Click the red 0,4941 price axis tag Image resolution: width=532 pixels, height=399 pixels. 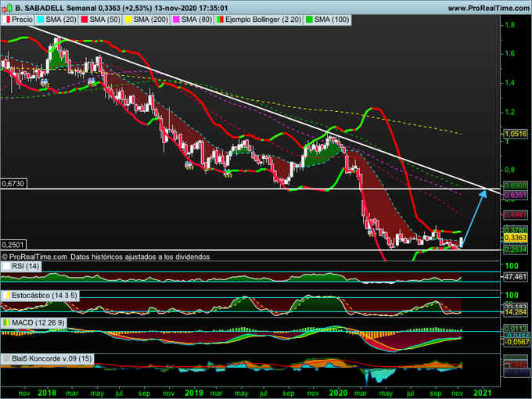[516, 215]
